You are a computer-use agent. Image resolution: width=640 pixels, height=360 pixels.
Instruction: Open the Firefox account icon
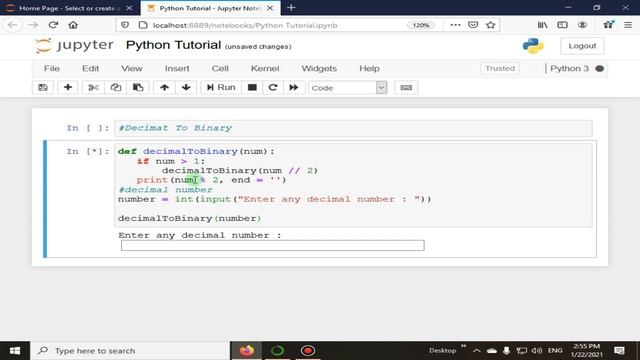582,25
